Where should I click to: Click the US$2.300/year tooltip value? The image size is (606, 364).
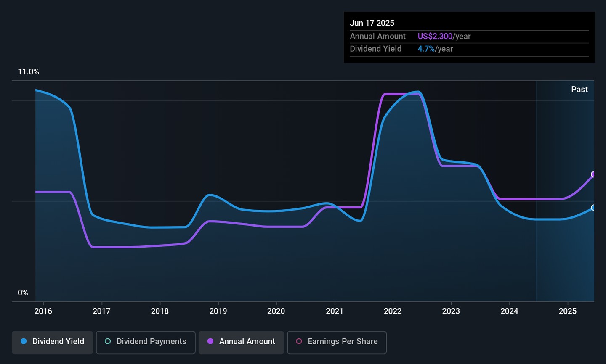click(x=444, y=37)
